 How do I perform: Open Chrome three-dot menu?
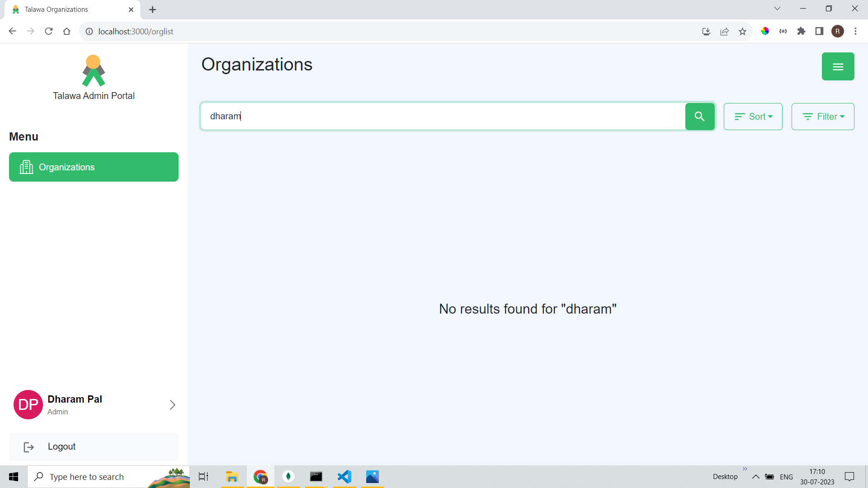pos(855,31)
